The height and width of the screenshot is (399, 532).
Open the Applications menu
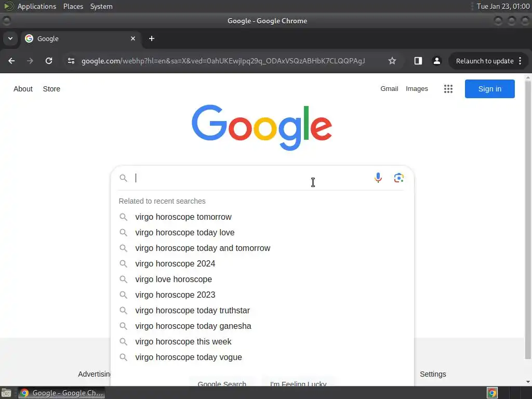(x=37, y=6)
